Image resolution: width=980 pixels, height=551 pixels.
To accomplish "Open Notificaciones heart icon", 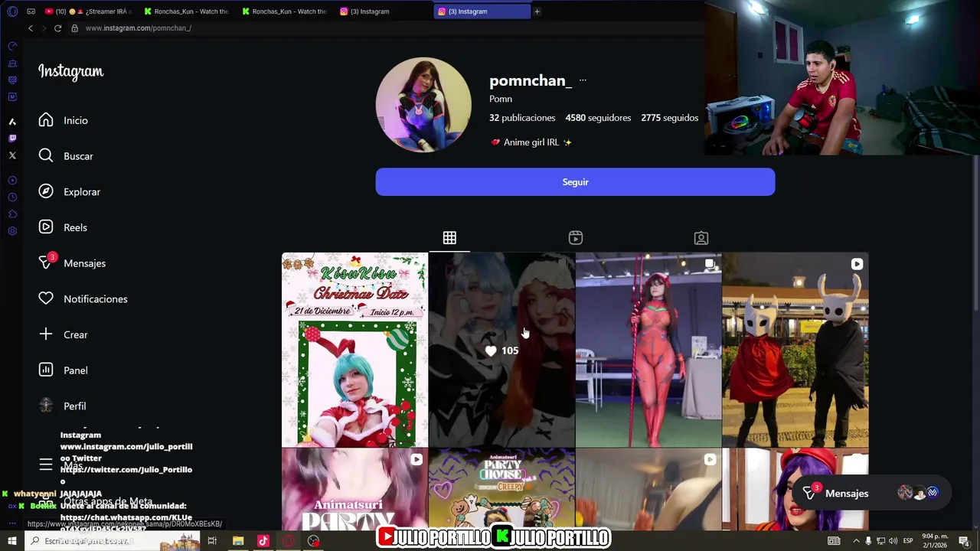I will 46,298.
